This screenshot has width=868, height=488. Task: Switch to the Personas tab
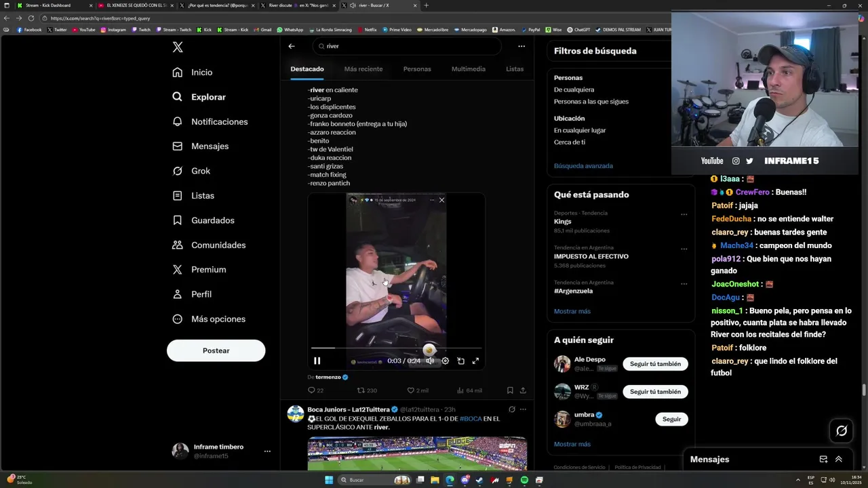[x=417, y=69]
